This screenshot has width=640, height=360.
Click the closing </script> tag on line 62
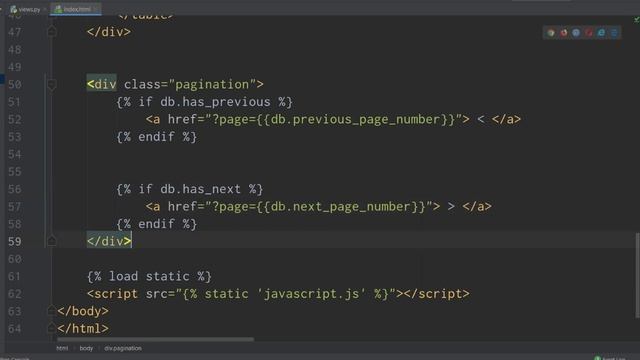437,294
